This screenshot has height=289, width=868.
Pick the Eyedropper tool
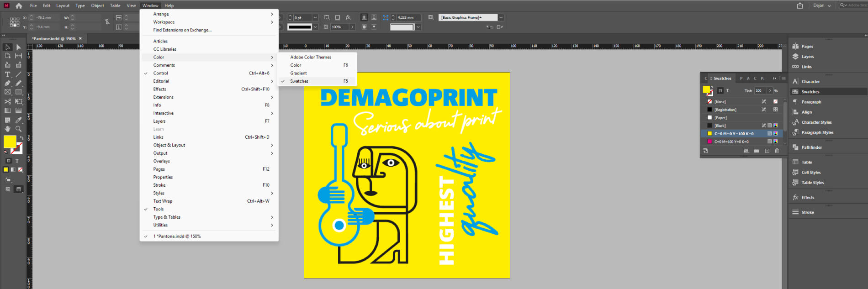19,120
